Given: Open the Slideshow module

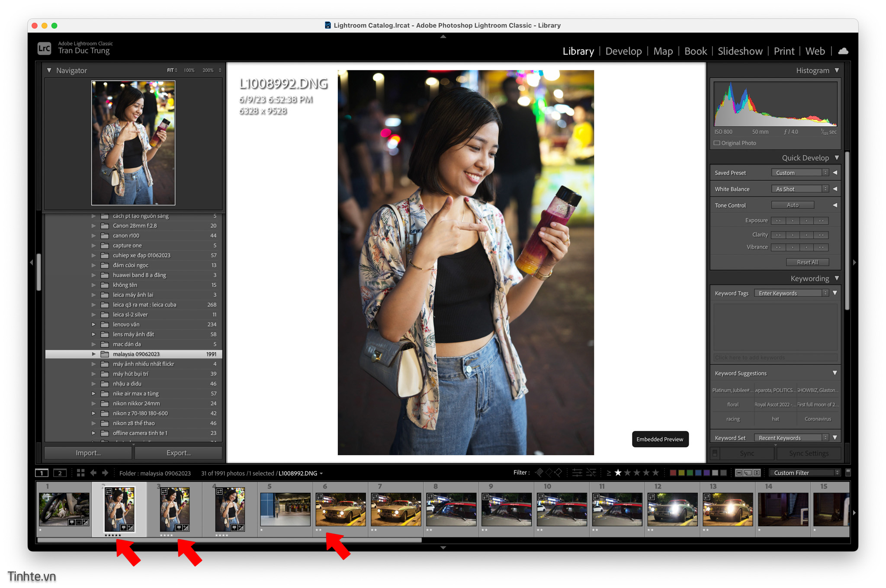Looking at the screenshot, I should [x=740, y=51].
